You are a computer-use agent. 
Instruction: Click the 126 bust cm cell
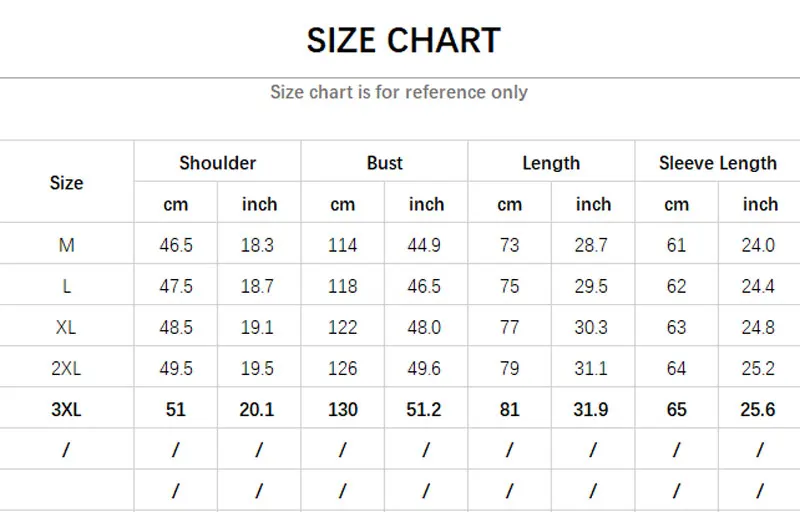pyautogui.click(x=342, y=369)
